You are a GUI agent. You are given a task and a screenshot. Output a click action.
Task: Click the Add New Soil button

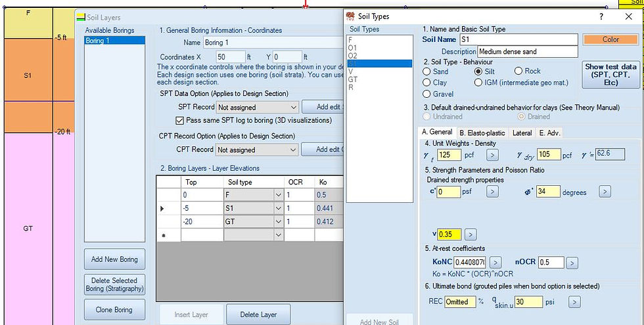point(379,320)
